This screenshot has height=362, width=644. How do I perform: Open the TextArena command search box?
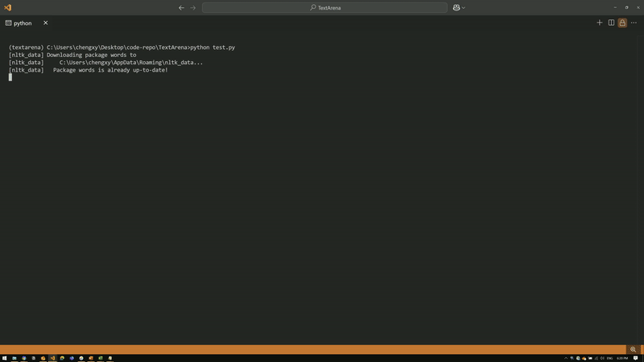324,7
